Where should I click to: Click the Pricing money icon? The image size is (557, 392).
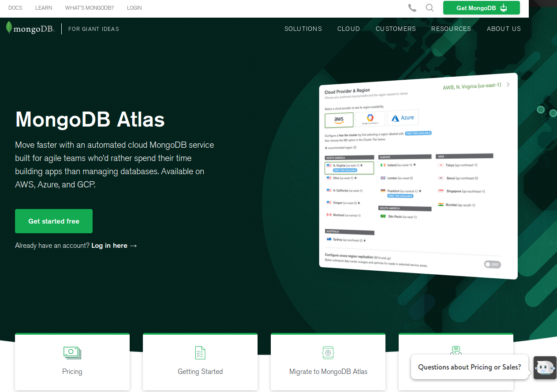(72, 352)
